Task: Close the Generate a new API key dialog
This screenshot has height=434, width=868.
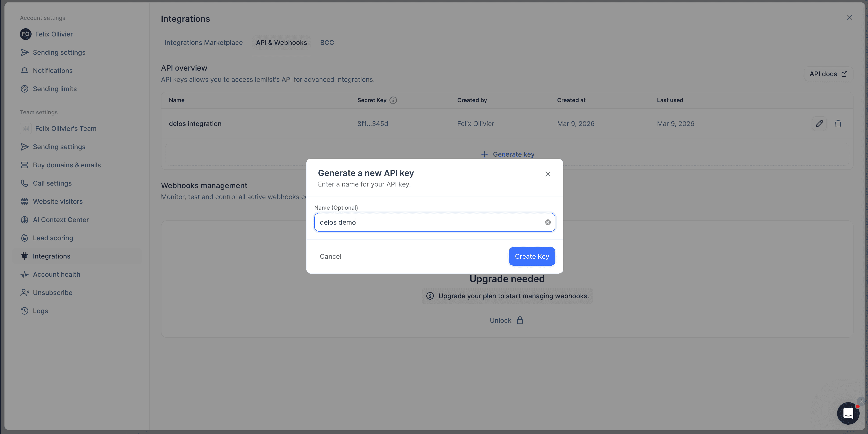Action: point(548,174)
